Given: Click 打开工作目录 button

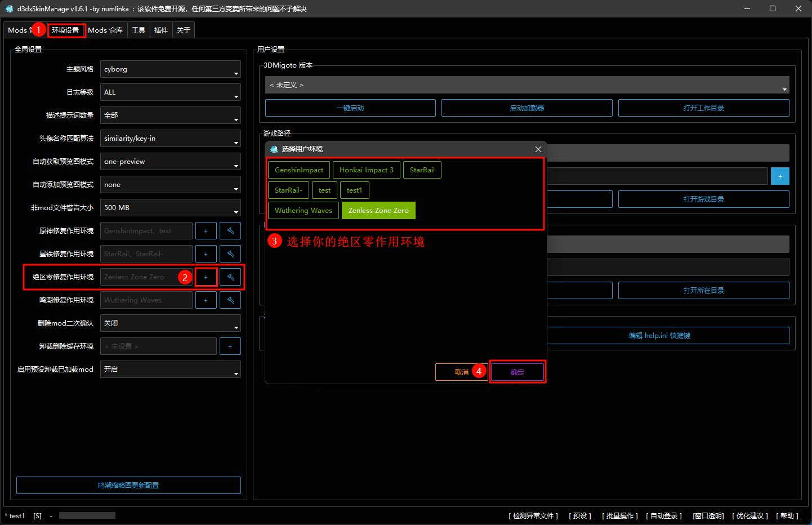Looking at the screenshot, I should (x=704, y=108).
